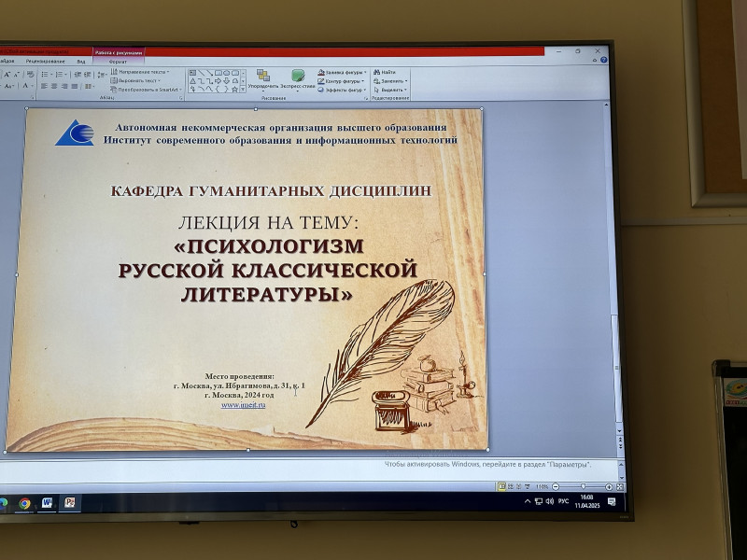Open the Shape Effects dropdown
The width and height of the screenshot is (747, 560).
343,90
